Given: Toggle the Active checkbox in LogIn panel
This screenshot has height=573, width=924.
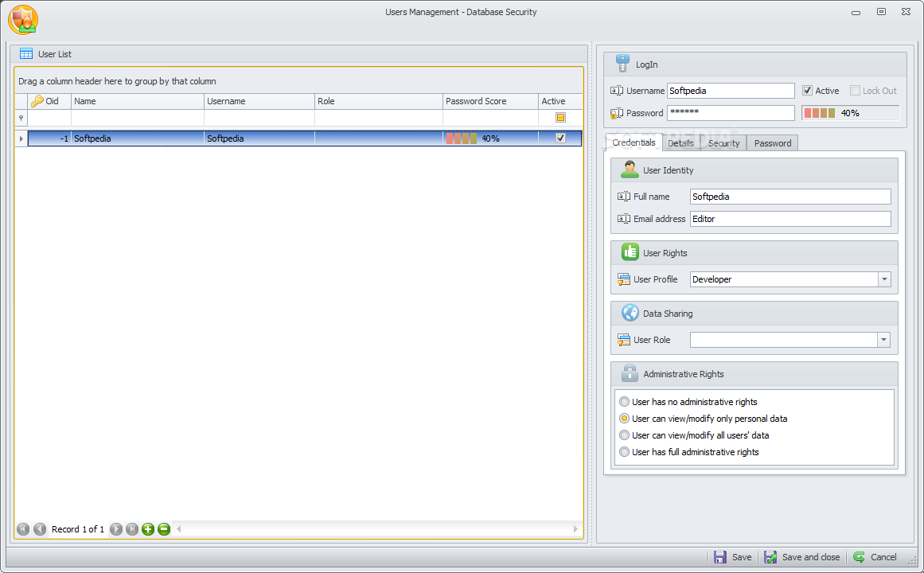Looking at the screenshot, I should point(807,90).
